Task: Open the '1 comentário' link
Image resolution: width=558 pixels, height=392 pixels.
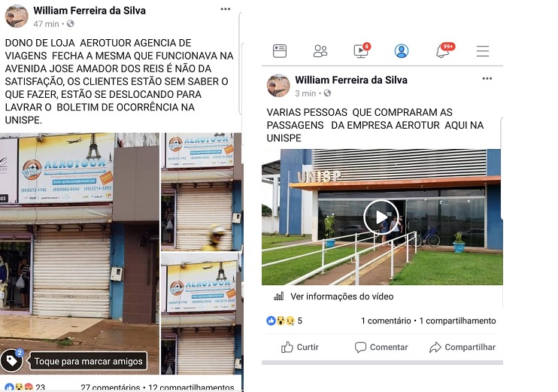Action: coord(386,321)
